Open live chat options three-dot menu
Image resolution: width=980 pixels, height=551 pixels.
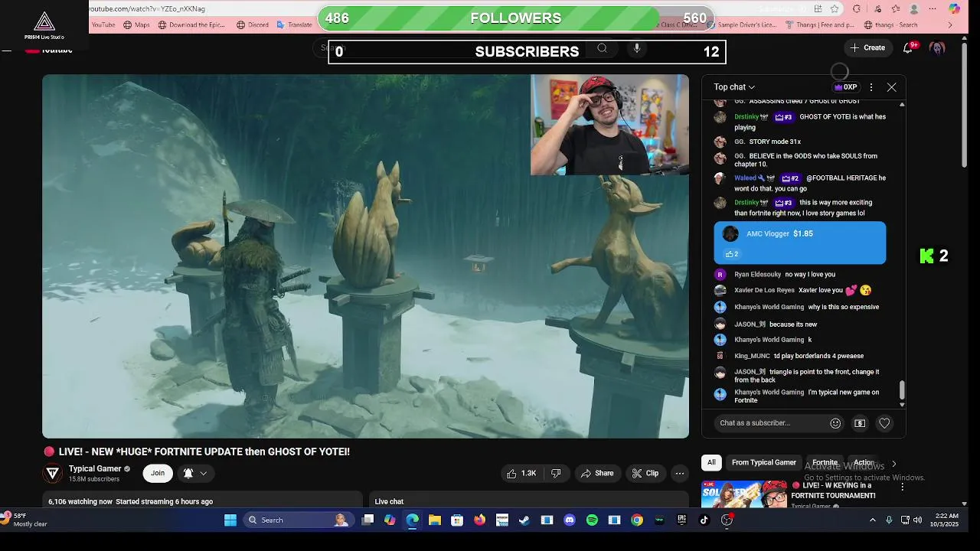[871, 87]
